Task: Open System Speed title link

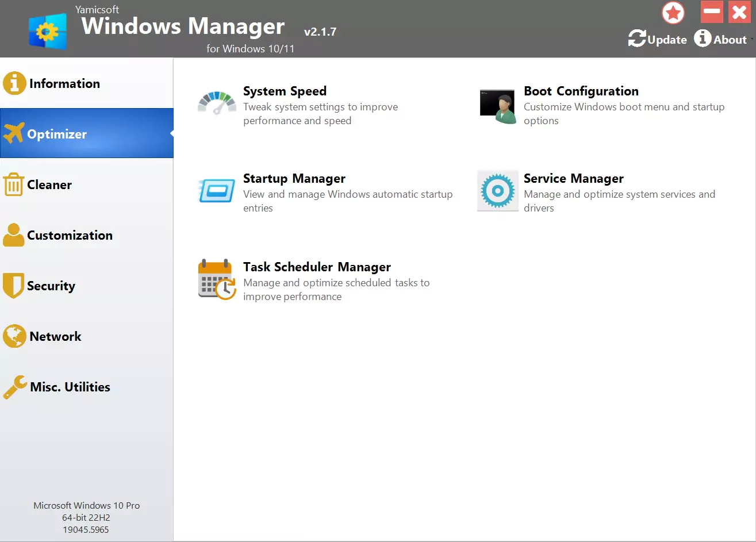Action: pyautogui.click(x=285, y=91)
